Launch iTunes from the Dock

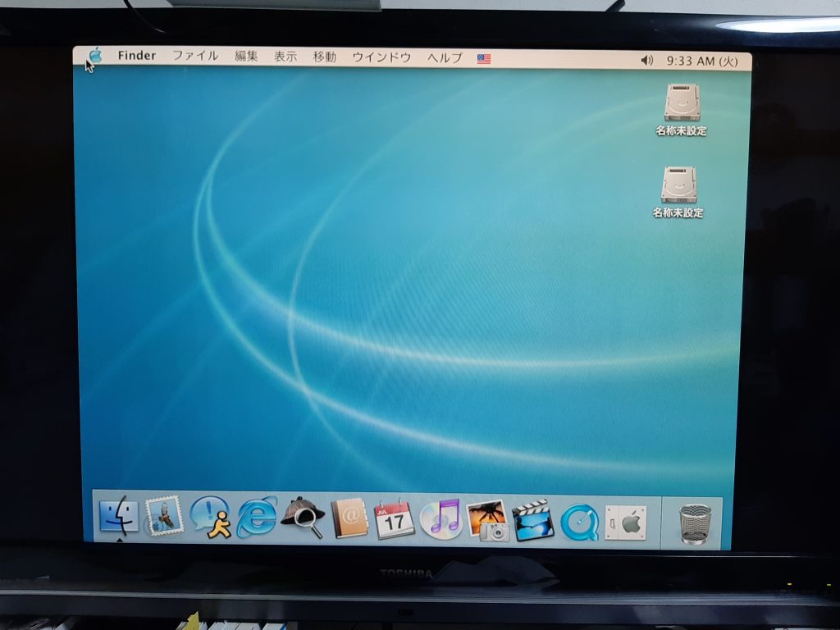(441, 519)
